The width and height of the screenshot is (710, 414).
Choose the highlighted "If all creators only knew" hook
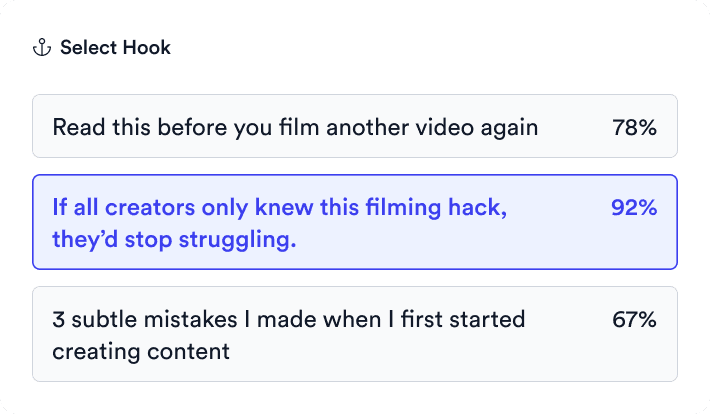click(x=355, y=222)
